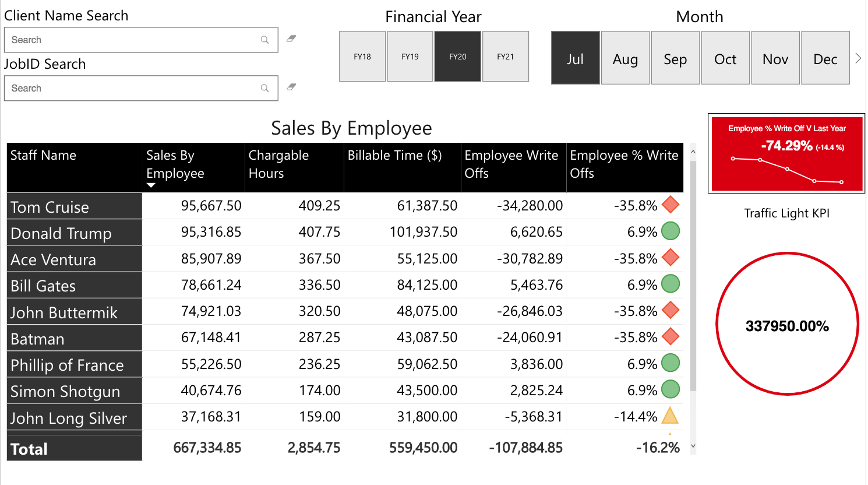The image size is (868, 485).
Task: Click red diamond icon in Ace Ventura row
Action: [x=671, y=258]
